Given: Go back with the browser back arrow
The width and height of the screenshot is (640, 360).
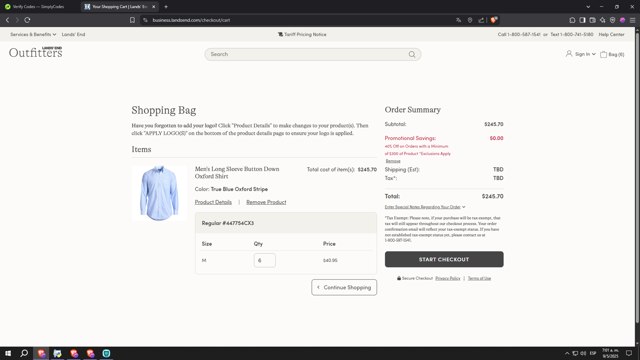Looking at the screenshot, I should (x=7, y=20).
